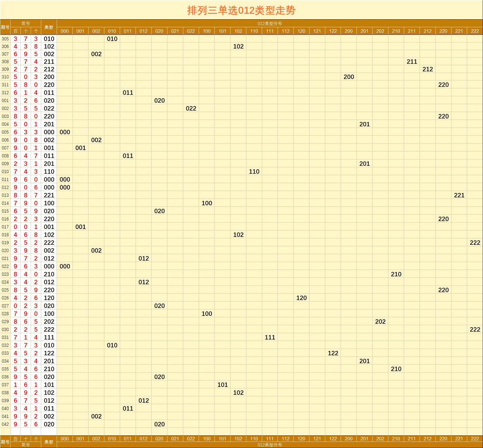Click the 110 marker in row 010

click(254, 171)
